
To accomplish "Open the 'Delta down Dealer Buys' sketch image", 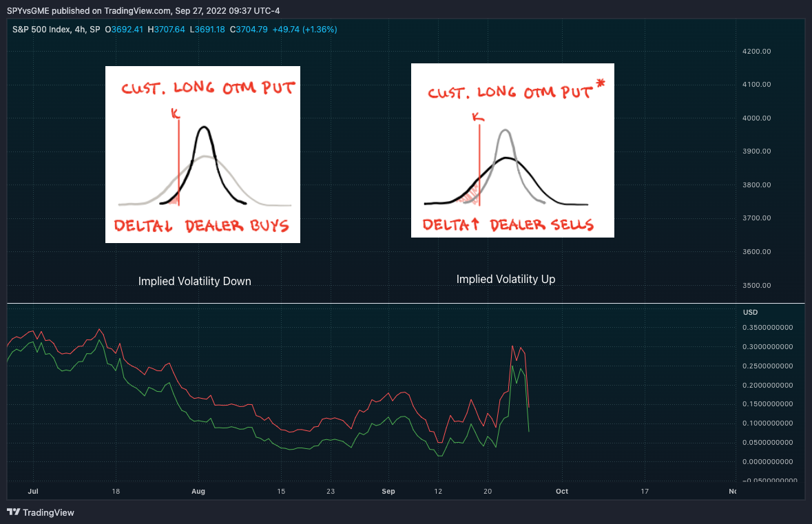I will (202, 154).
